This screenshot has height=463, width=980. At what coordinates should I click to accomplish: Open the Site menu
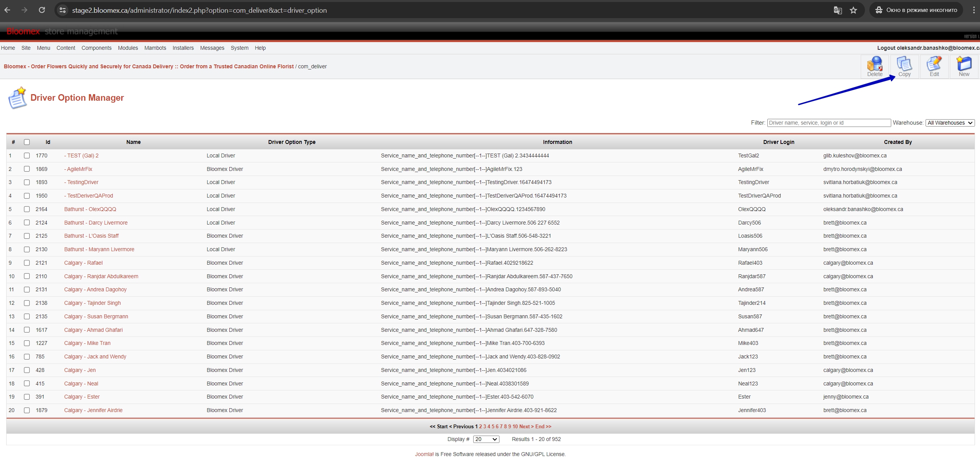click(x=26, y=48)
